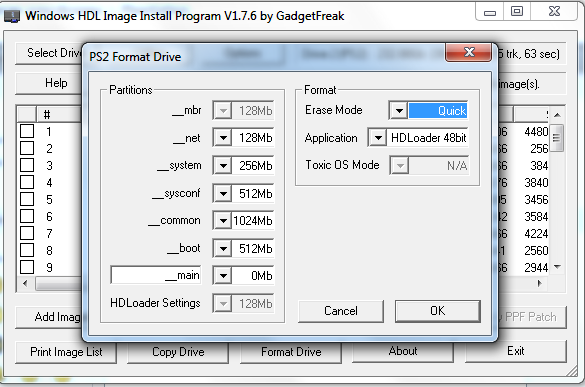Click the Exit button

[516, 352]
